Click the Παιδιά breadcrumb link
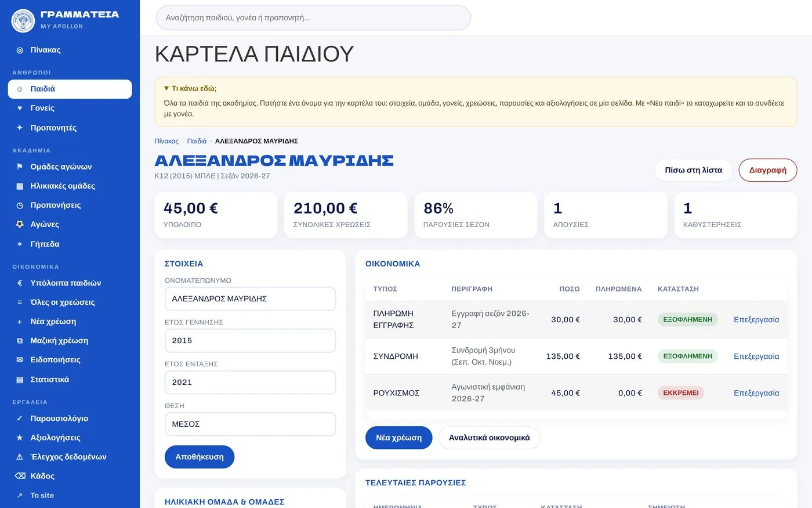Screen dimensions: 812x508 [x=197, y=141]
